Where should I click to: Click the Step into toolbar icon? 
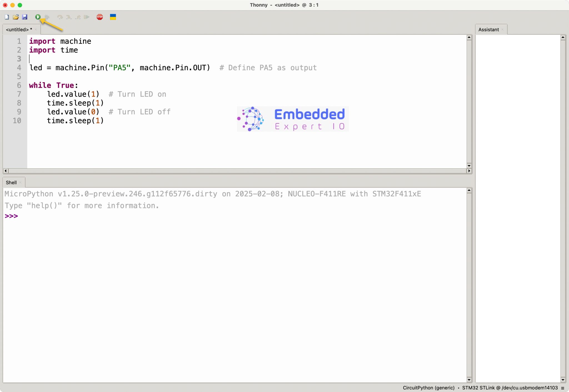coord(69,17)
